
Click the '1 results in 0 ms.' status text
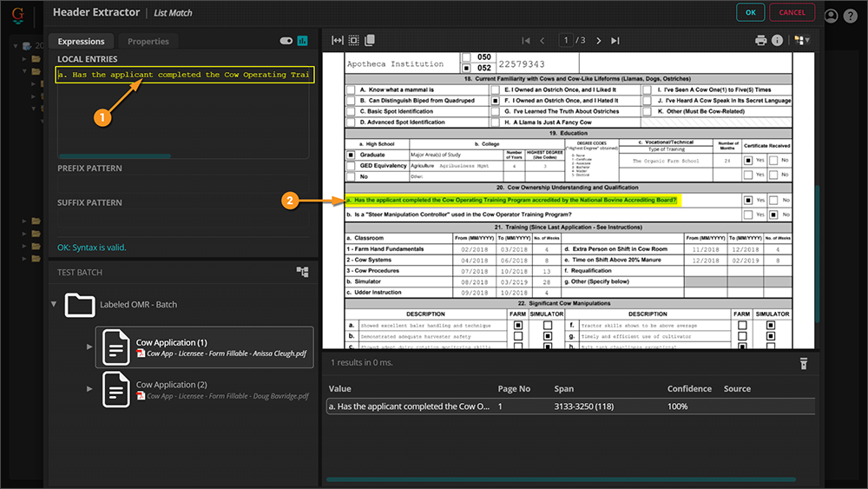tap(361, 363)
